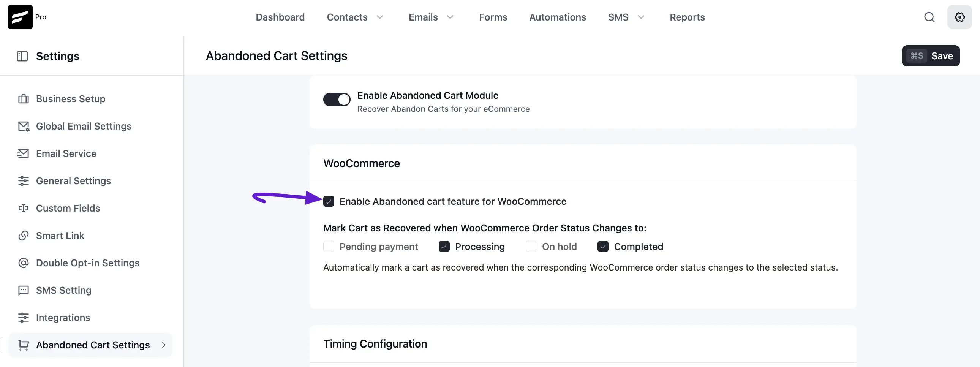Viewport: 980px width, 367px height.
Task: Click the cart icon for Abandoned Cart Settings
Action: pos(24,345)
